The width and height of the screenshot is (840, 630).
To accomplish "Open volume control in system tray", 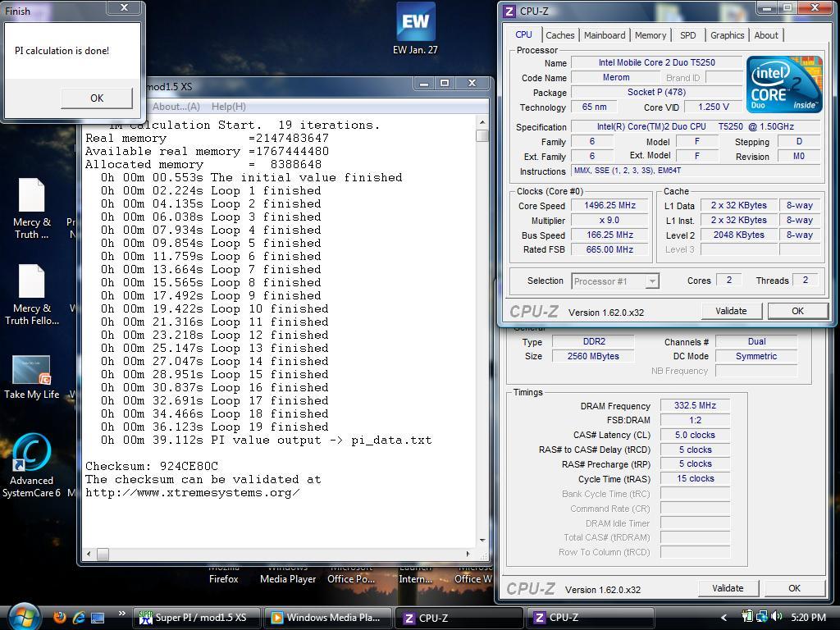I will [777, 617].
